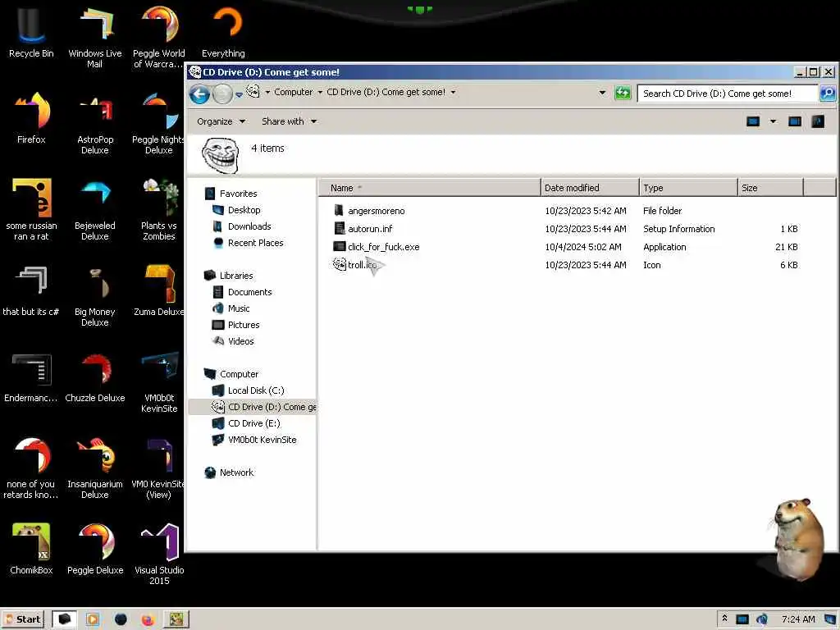Select Big Money Deluxe desktop icon
The width and height of the screenshot is (840, 630).
(x=95, y=296)
